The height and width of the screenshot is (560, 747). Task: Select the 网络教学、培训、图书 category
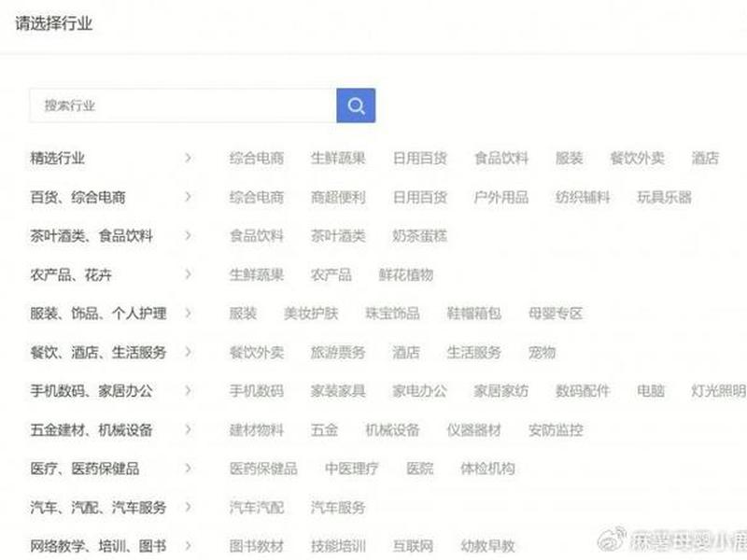[98, 546]
